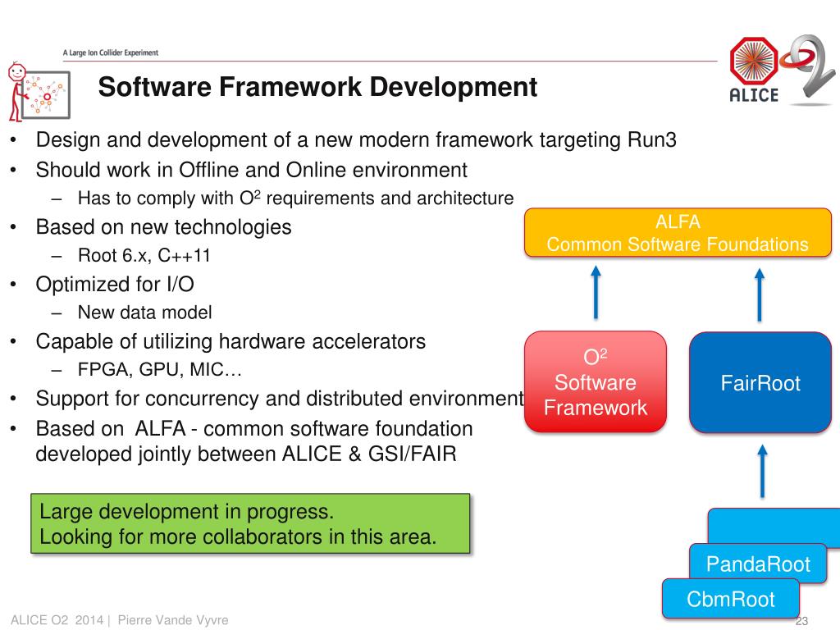Click the green 'Large development in progress' box
This screenshot has width=840, height=630.
tap(250, 524)
